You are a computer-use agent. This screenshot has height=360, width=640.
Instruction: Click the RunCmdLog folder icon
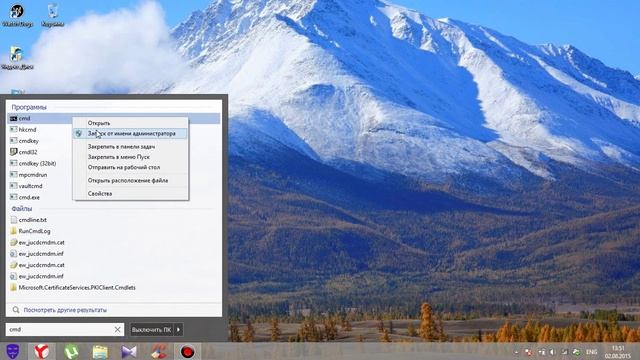coord(13,231)
